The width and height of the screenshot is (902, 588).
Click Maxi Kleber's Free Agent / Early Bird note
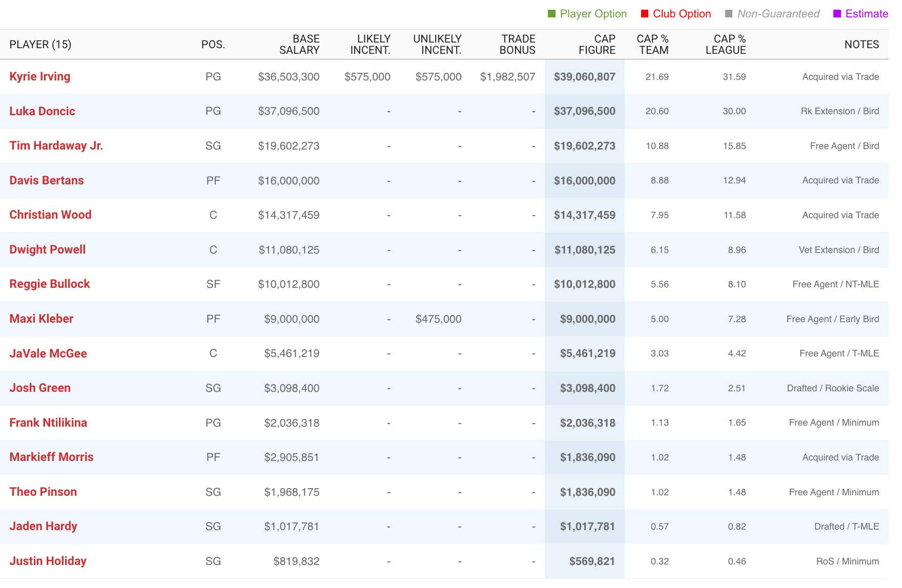833,319
